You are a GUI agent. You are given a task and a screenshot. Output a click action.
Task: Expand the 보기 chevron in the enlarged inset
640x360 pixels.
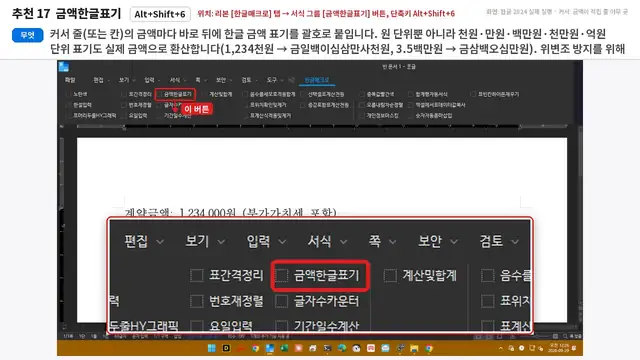click(x=221, y=242)
